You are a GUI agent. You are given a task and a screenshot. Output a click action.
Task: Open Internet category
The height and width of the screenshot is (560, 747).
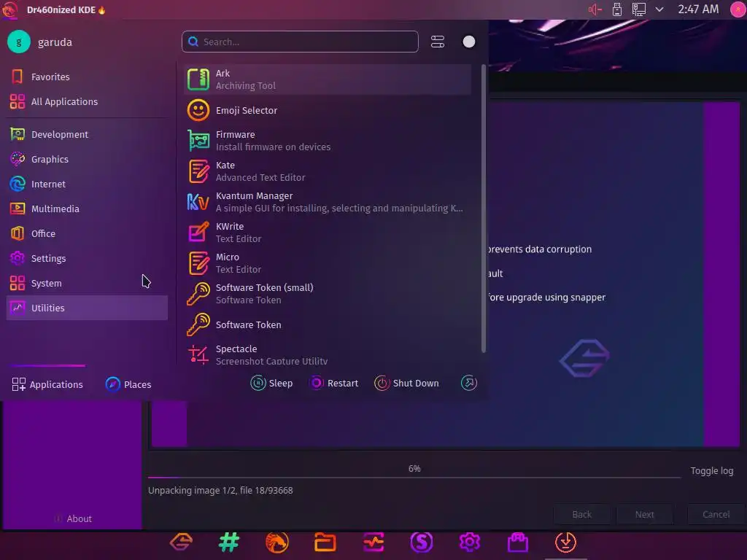point(87,184)
